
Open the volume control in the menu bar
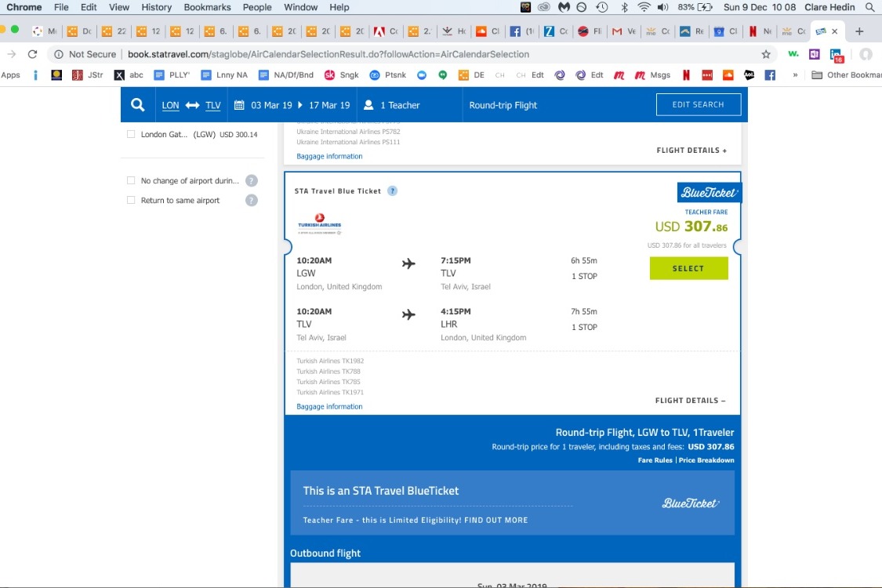click(x=663, y=7)
